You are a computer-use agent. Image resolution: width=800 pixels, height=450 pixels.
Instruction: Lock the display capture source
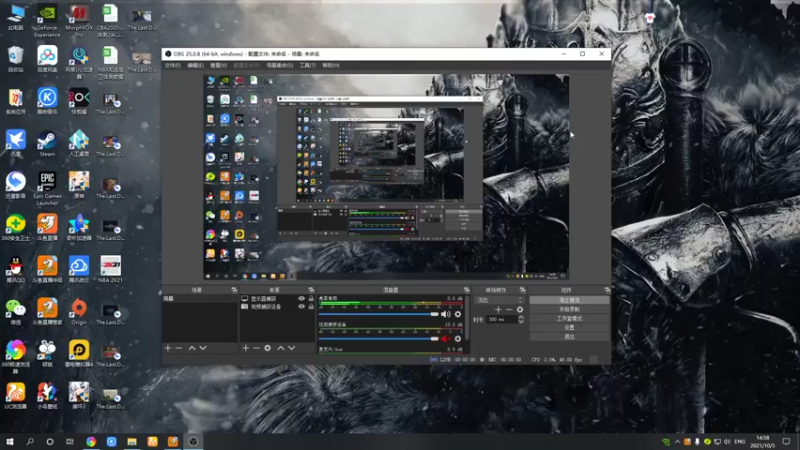311,298
